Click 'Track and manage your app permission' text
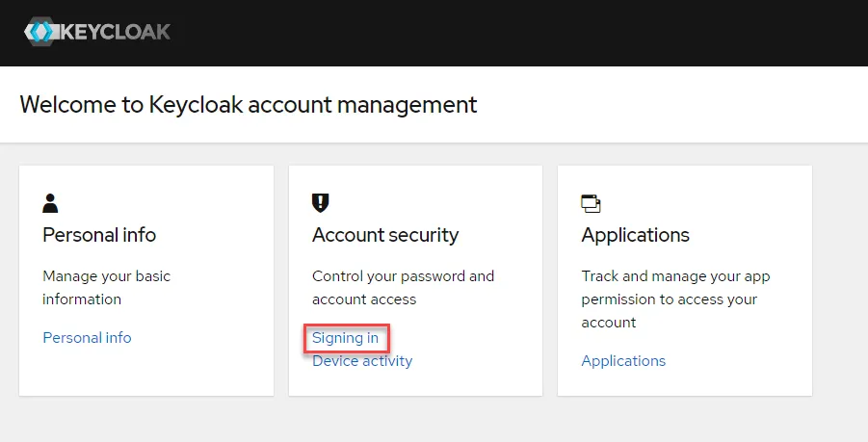The height and width of the screenshot is (442, 868). tap(675, 299)
